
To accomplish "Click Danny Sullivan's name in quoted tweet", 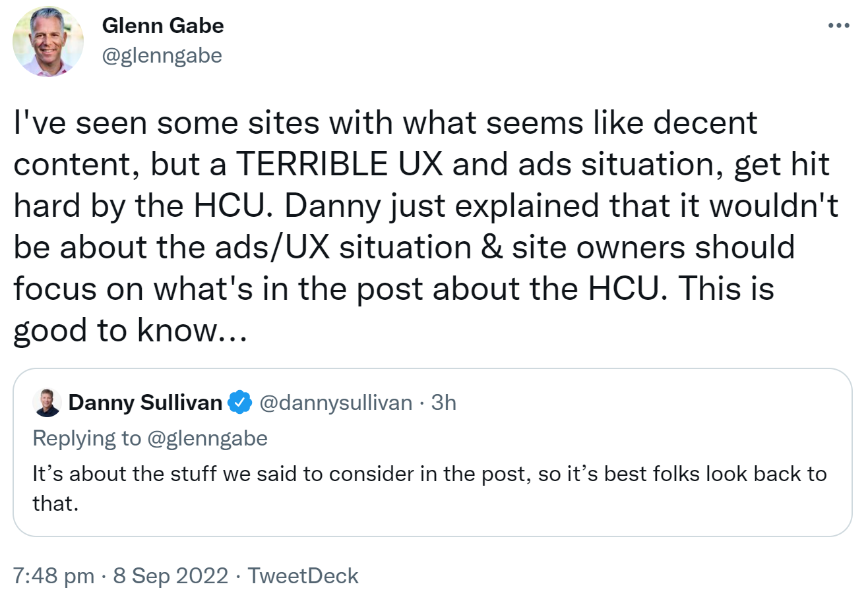I will (x=143, y=403).
